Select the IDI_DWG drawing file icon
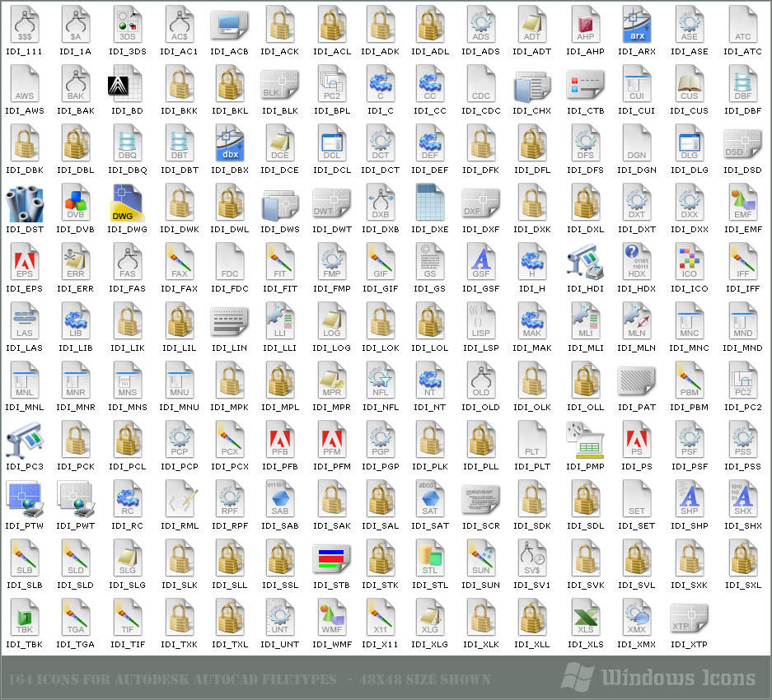Image resolution: width=772 pixels, height=700 pixels. tap(128, 203)
